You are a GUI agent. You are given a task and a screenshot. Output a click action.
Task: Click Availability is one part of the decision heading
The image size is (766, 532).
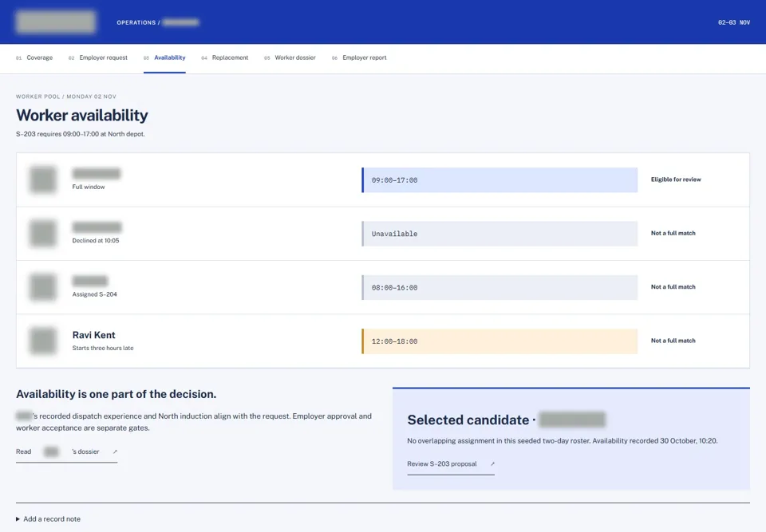click(x=116, y=394)
